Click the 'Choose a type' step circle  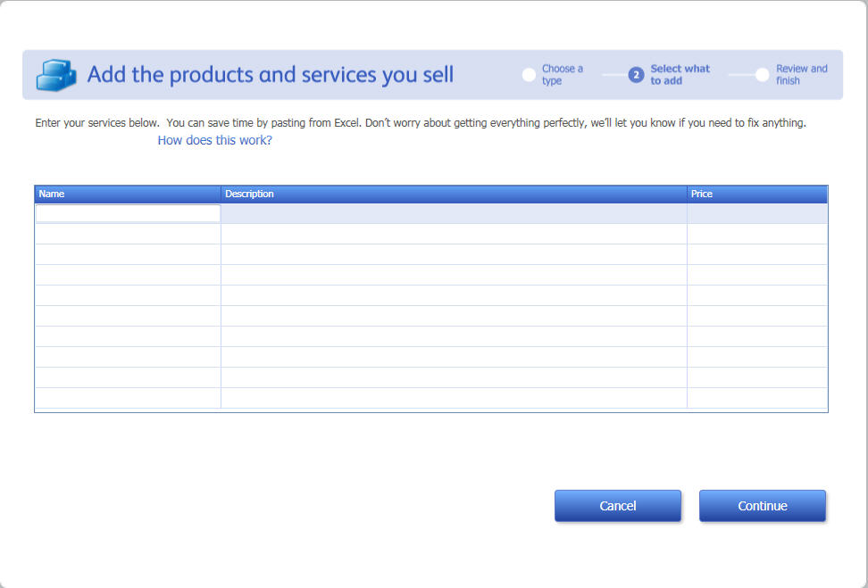pos(529,75)
